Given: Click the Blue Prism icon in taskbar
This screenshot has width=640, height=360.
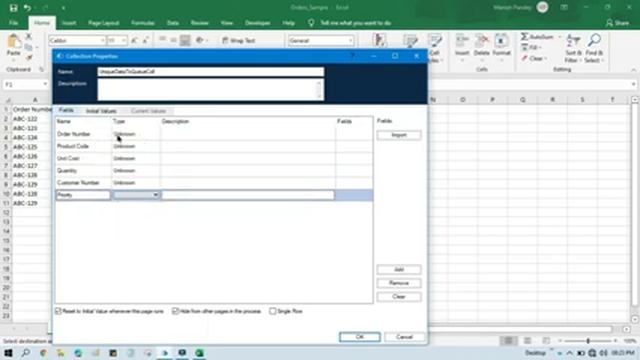Looking at the screenshot, I should pyautogui.click(x=165, y=353).
